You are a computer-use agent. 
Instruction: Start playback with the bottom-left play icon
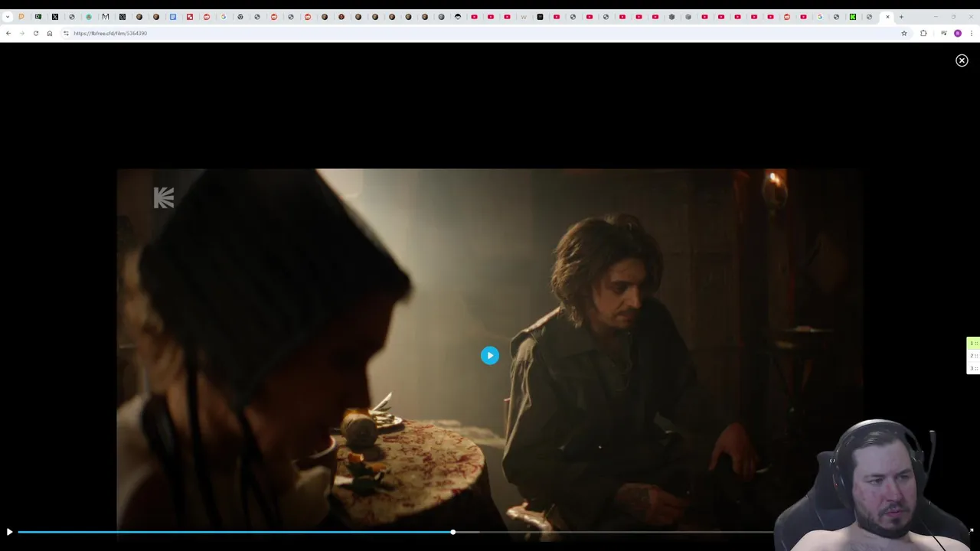tap(9, 532)
